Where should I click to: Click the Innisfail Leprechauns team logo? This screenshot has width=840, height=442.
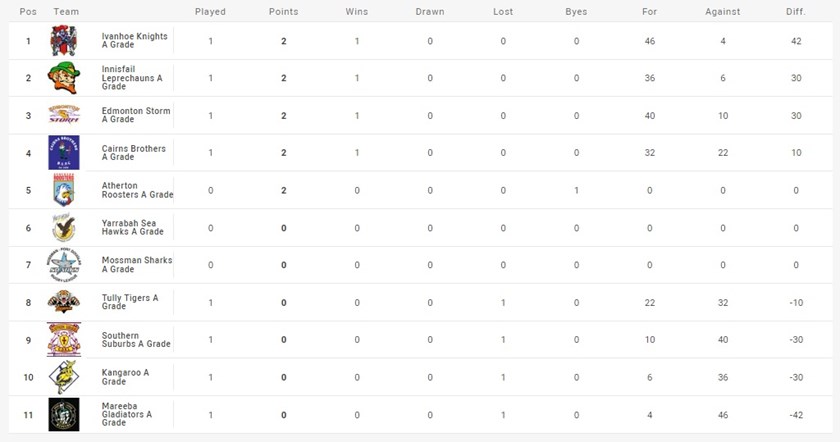[x=63, y=78]
